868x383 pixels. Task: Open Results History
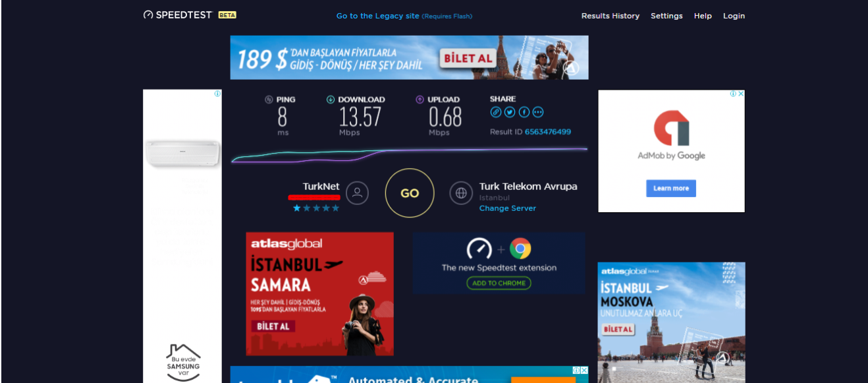coord(610,16)
